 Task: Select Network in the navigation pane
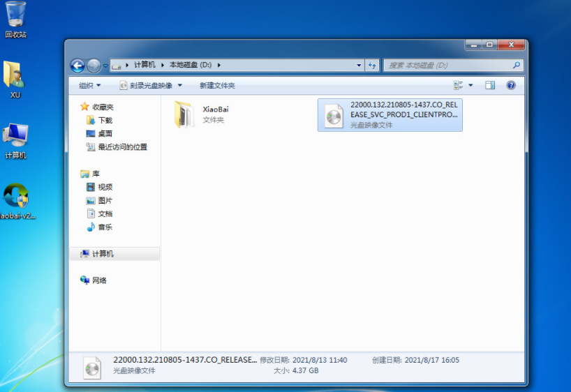[x=99, y=280]
